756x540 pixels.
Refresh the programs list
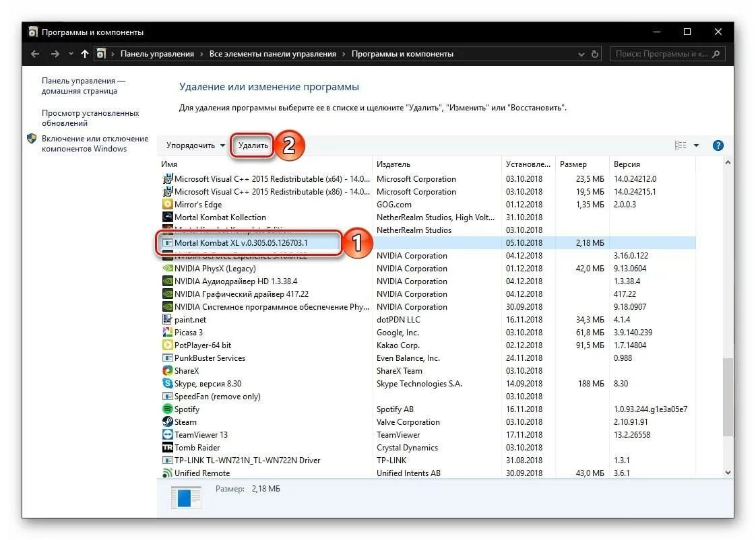(x=595, y=54)
